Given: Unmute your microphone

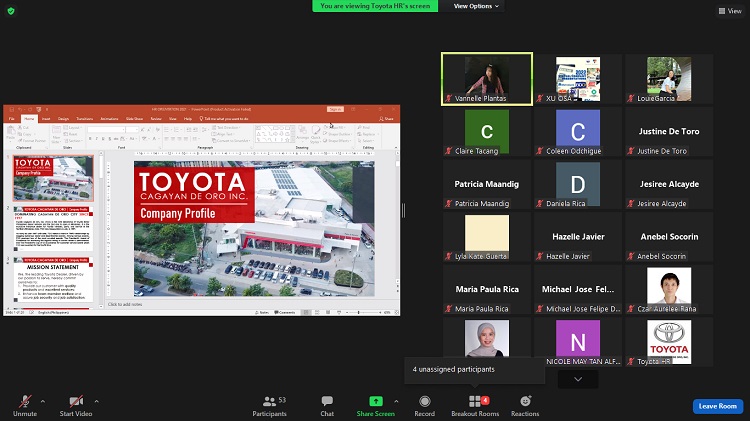Looking at the screenshot, I should 25,406.
